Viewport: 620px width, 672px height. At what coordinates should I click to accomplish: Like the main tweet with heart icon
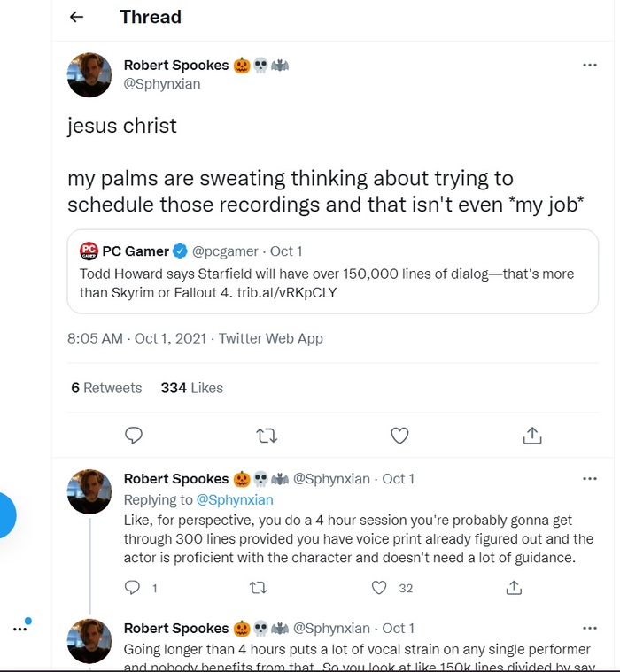click(x=399, y=435)
